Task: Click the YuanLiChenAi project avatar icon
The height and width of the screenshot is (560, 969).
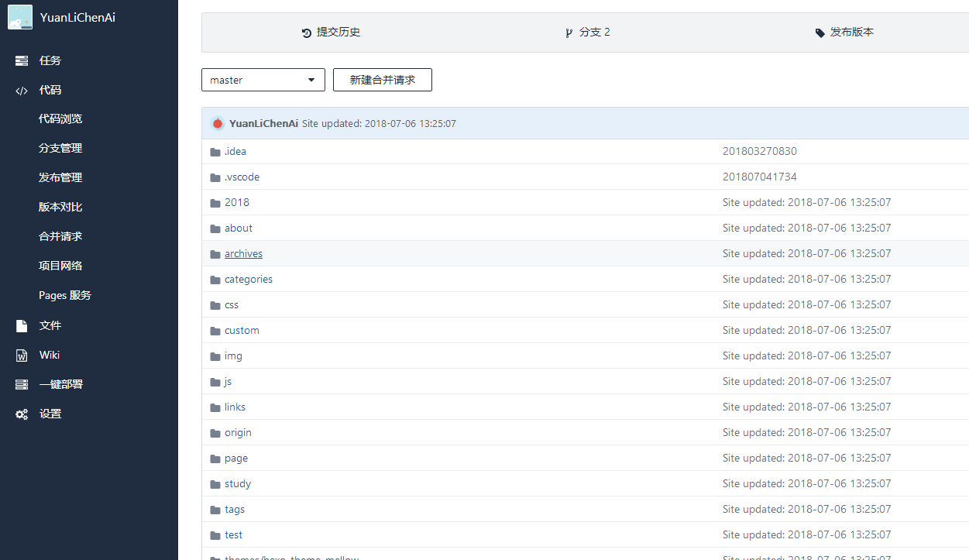Action: (x=19, y=16)
